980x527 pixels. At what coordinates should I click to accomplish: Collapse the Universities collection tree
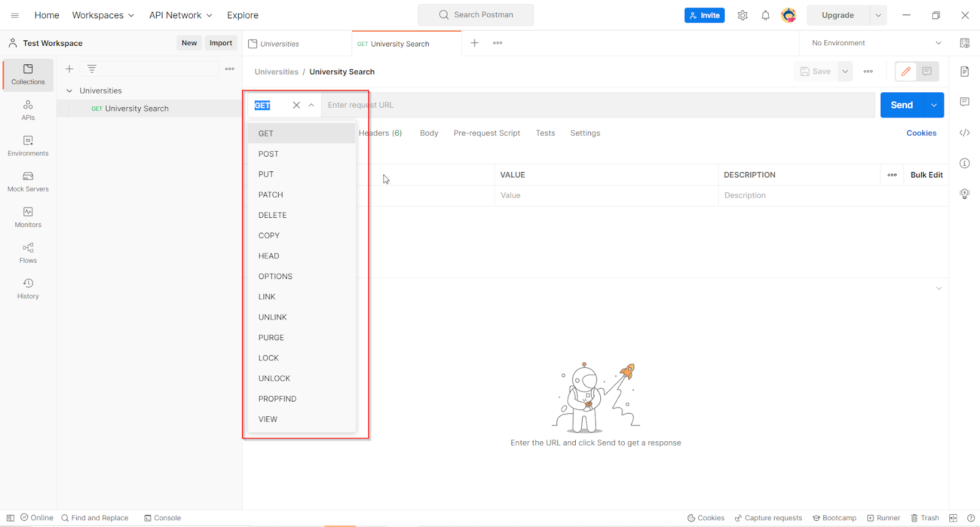pyautogui.click(x=69, y=91)
